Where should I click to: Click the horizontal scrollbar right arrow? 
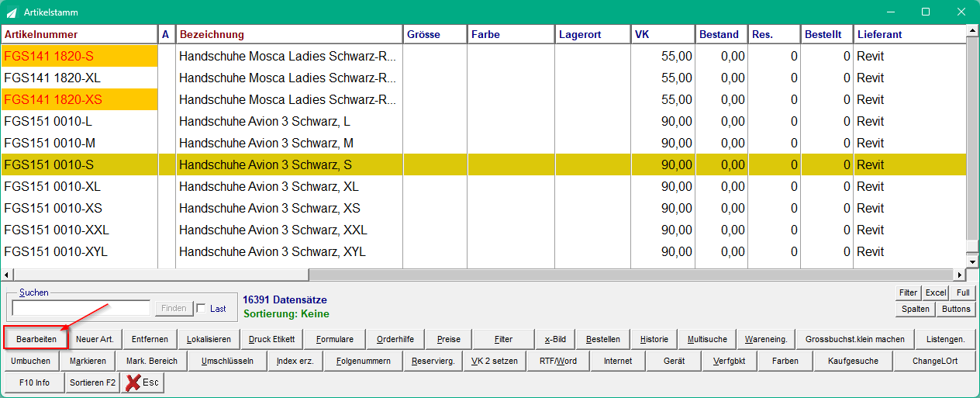coord(959,275)
